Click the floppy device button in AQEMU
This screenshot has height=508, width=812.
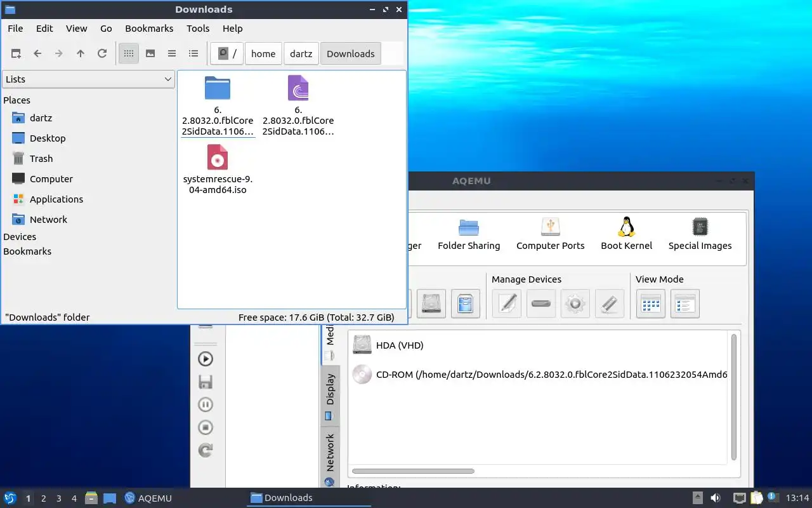(466, 304)
